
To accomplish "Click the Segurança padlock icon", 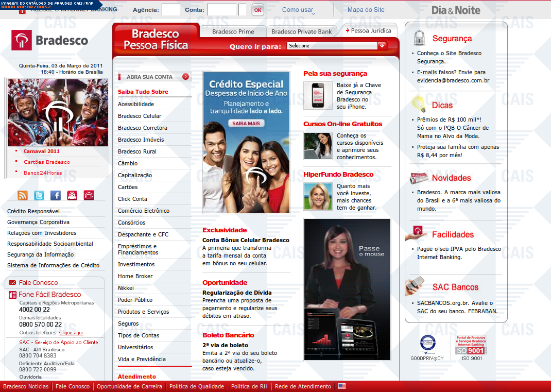I will (x=420, y=38).
